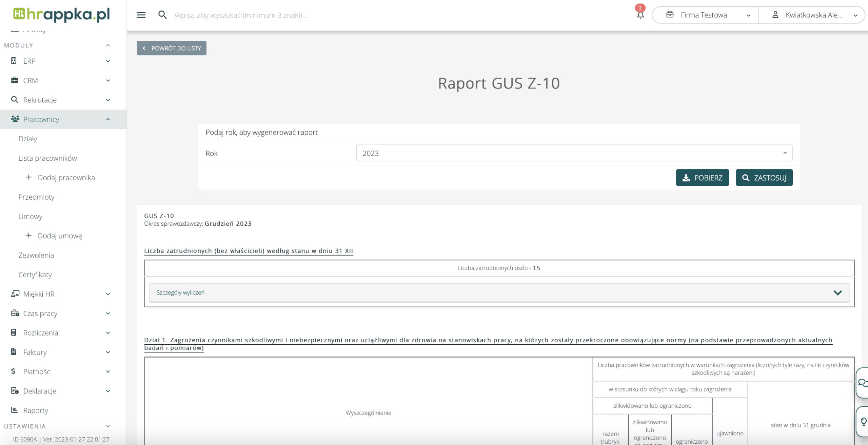Click the Raporty chart icon

[x=14, y=410]
